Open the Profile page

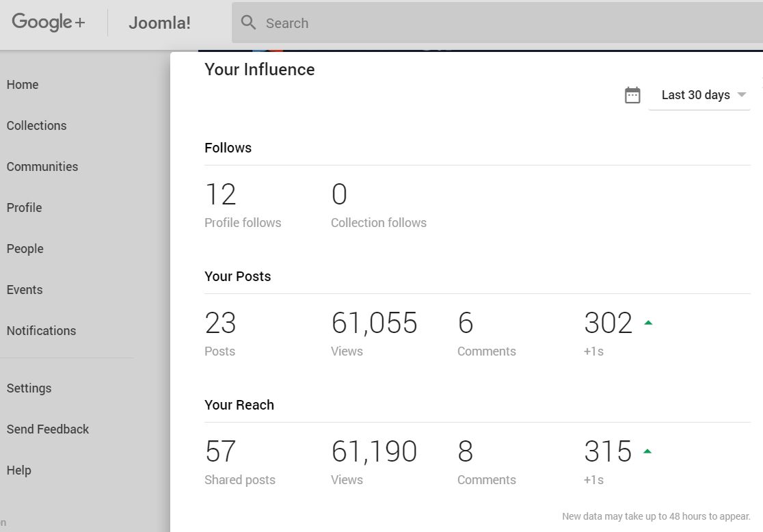pyautogui.click(x=25, y=208)
